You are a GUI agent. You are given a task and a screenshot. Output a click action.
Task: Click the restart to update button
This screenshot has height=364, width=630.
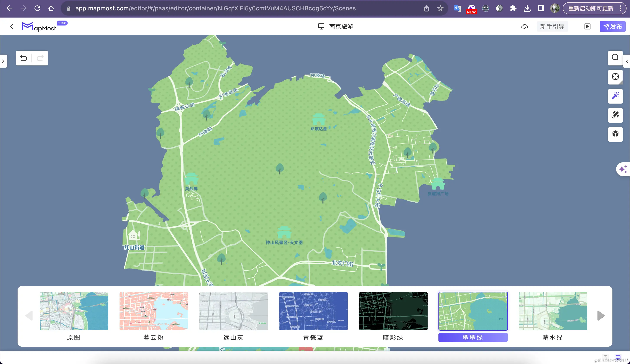pyautogui.click(x=591, y=8)
